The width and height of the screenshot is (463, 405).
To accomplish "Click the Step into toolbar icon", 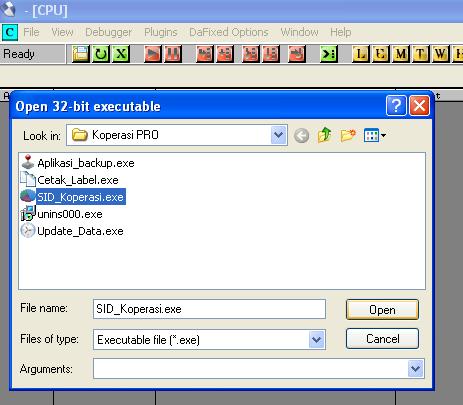I will point(205,54).
